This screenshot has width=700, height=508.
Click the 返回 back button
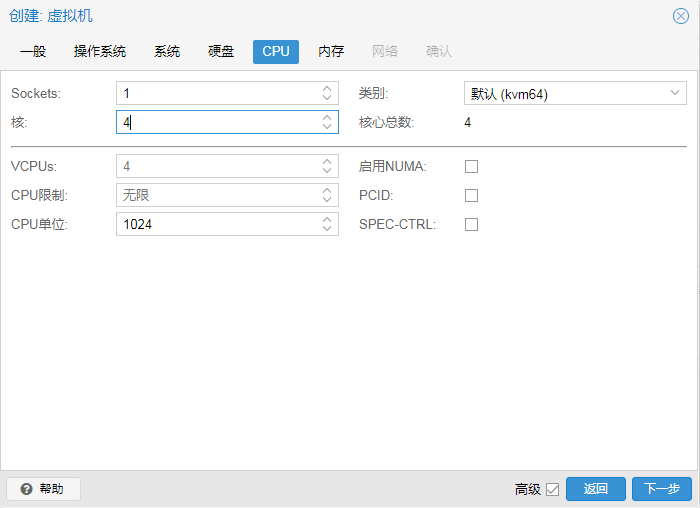tap(596, 489)
